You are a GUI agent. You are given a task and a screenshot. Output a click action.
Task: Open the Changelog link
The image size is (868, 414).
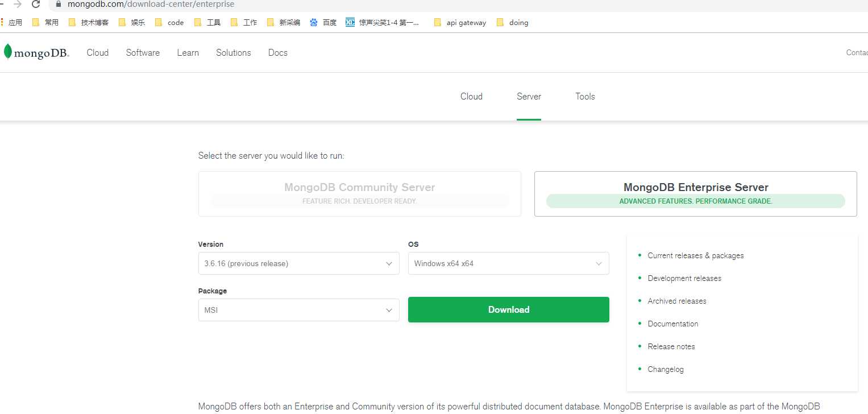(x=666, y=370)
